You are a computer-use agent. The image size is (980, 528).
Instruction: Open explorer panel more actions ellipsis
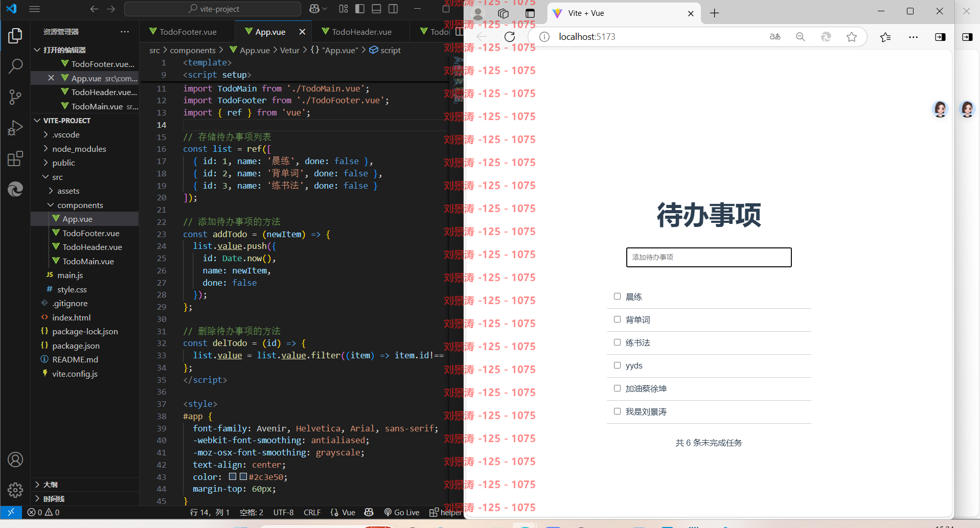point(125,32)
